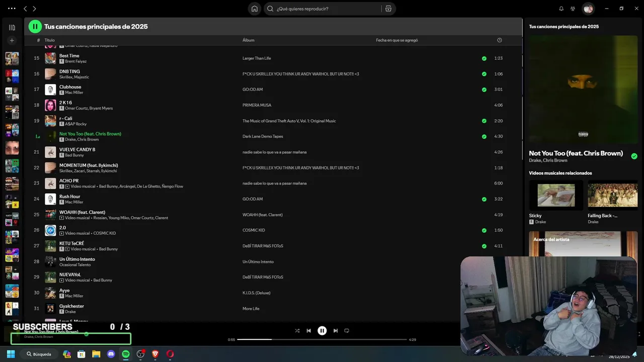This screenshot has height=362, width=644.
Task: Click the Un Último Intento song title
Action: [77, 259]
